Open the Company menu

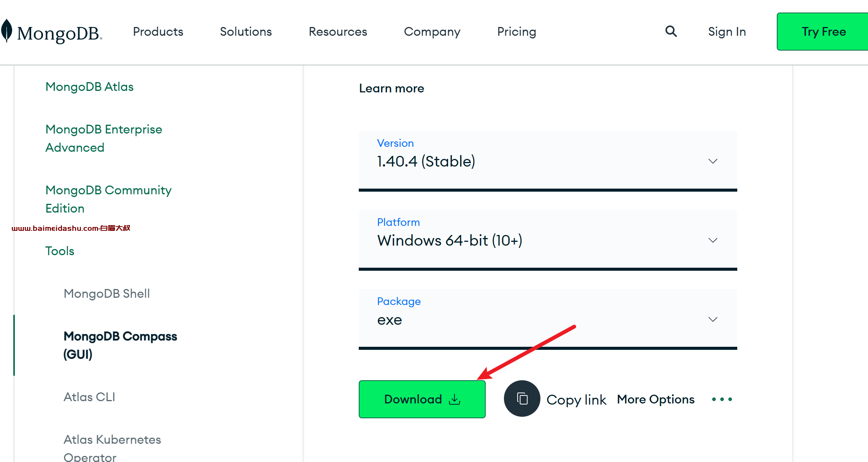pos(432,32)
